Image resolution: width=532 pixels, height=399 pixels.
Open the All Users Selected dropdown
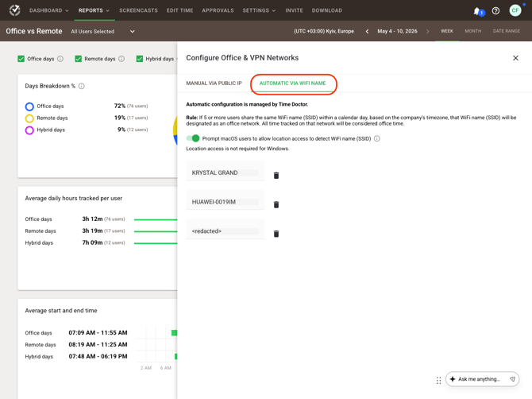102,31
